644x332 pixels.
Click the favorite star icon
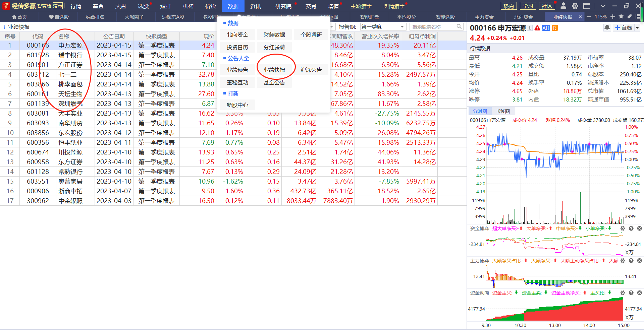point(621,16)
